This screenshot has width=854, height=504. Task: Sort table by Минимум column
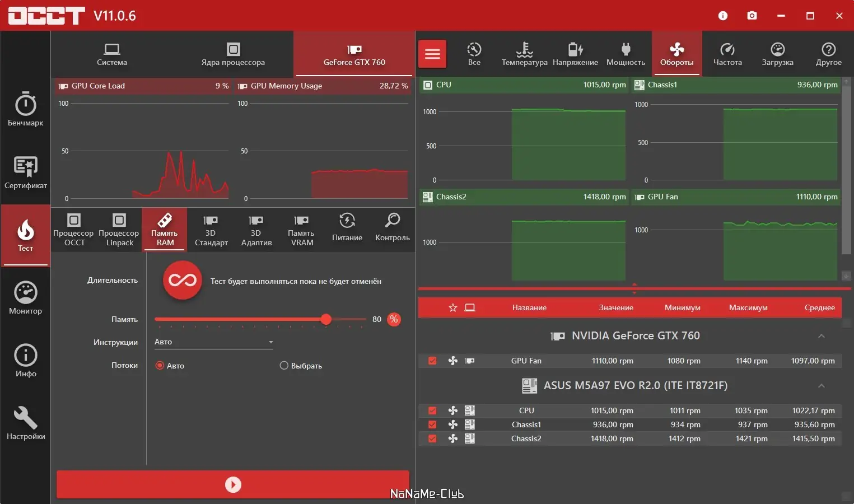pos(683,307)
